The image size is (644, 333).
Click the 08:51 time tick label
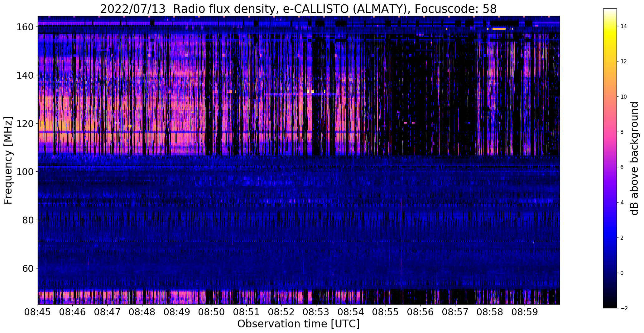(247, 312)
